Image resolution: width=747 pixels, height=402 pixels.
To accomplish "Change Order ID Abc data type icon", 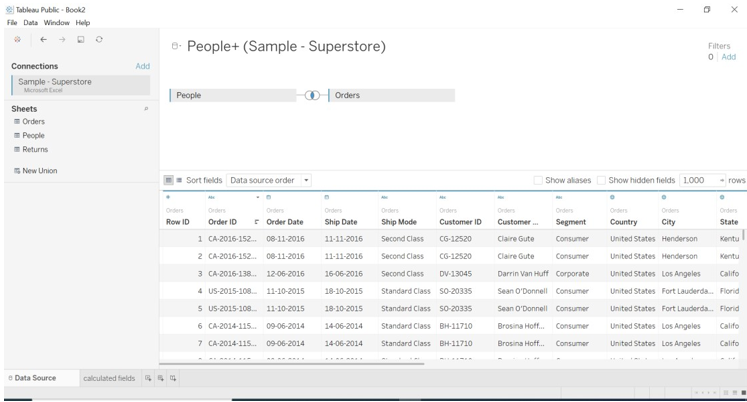I will click(x=212, y=197).
